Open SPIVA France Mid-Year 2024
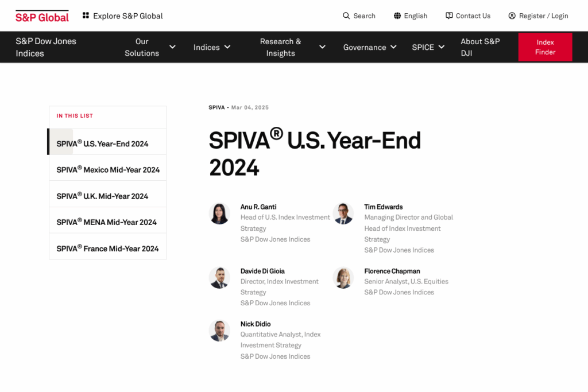Screen dimensions: 588x392 pos(107,247)
